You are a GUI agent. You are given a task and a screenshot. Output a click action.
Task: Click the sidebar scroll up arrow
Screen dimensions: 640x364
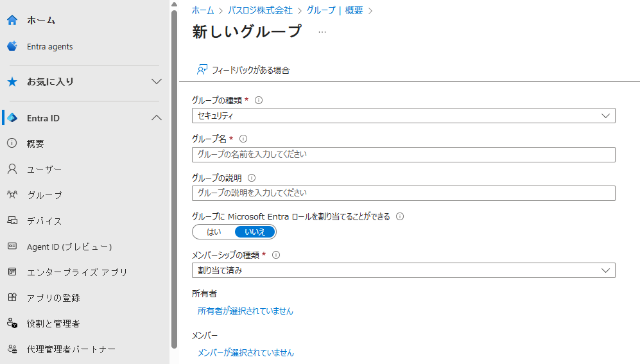pos(175,4)
